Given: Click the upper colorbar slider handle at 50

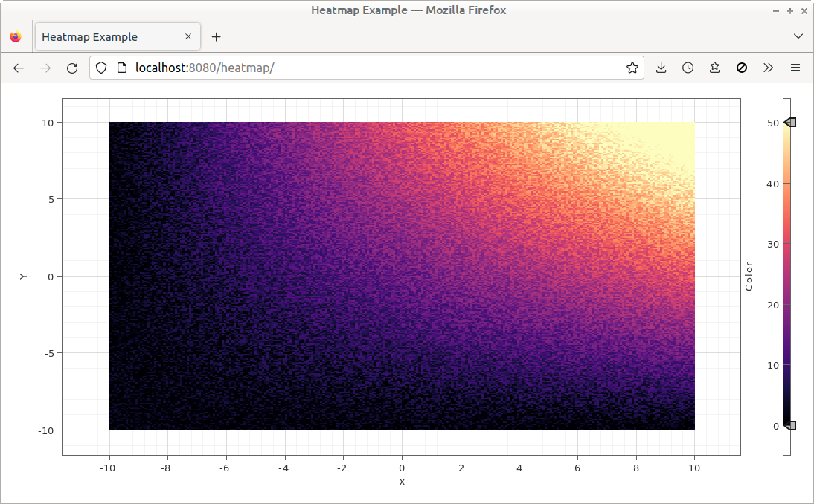Looking at the screenshot, I should pos(790,123).
